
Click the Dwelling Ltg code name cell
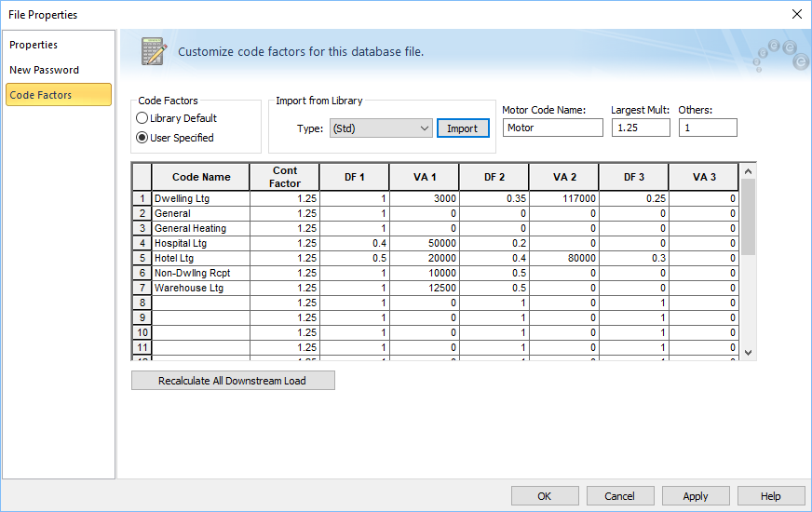pos(200,198)
